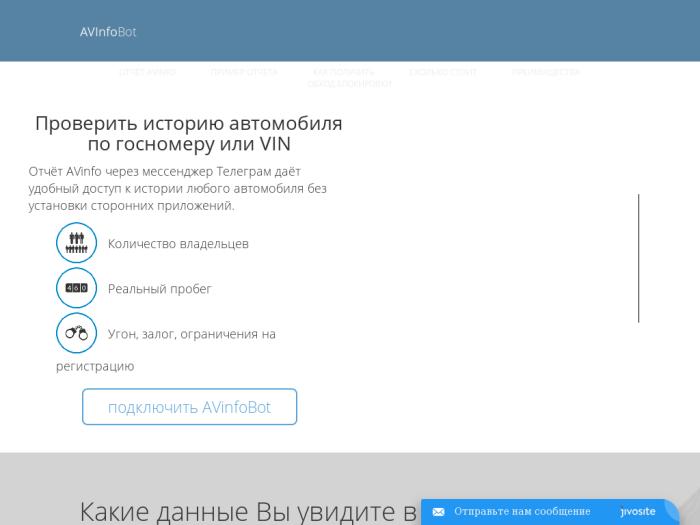This screenshot has height=525, width=700.
Task: Select 'Сколько стоит' in navigation bar
Action: coord(443,72)
